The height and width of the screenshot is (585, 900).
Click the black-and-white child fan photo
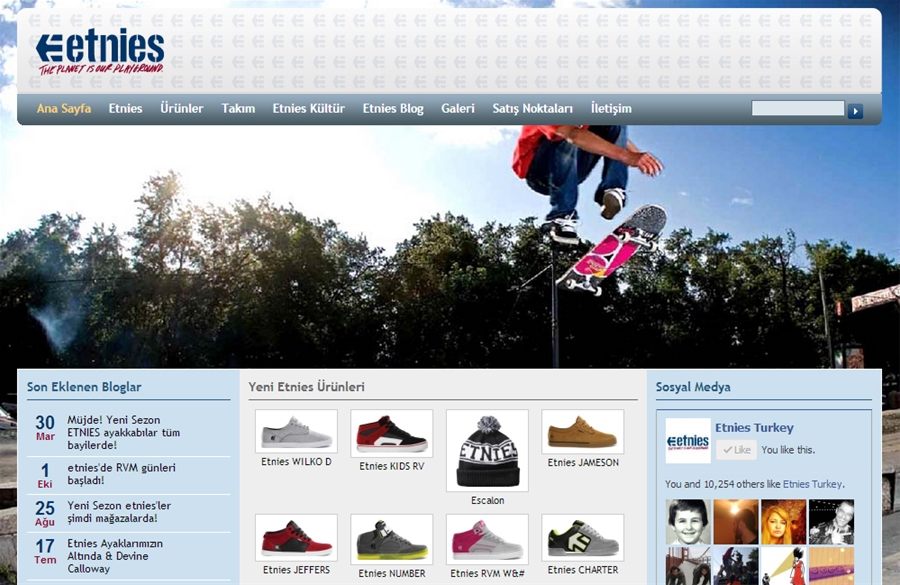[x=688, y=522]
